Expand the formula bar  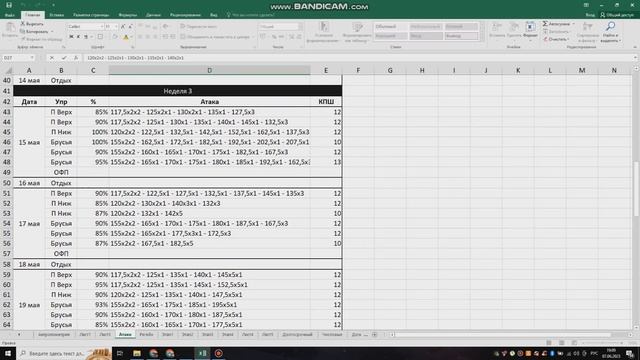coord(635,58)
